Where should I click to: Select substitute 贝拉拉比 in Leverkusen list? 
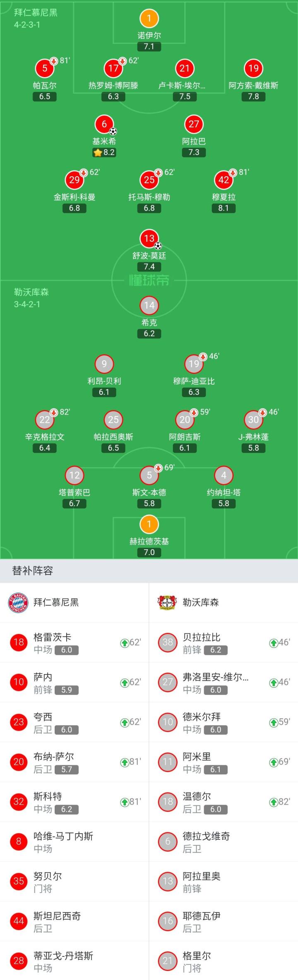click(223, 643)
